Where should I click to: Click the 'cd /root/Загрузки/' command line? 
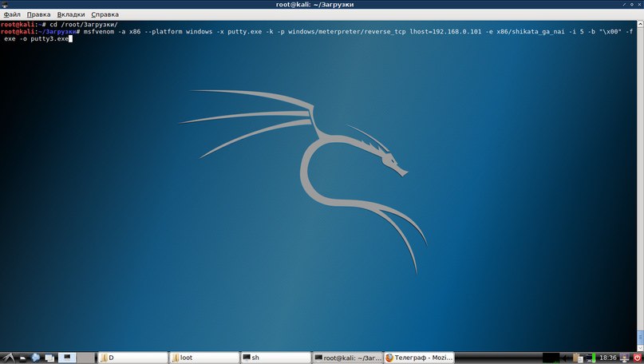84,24
